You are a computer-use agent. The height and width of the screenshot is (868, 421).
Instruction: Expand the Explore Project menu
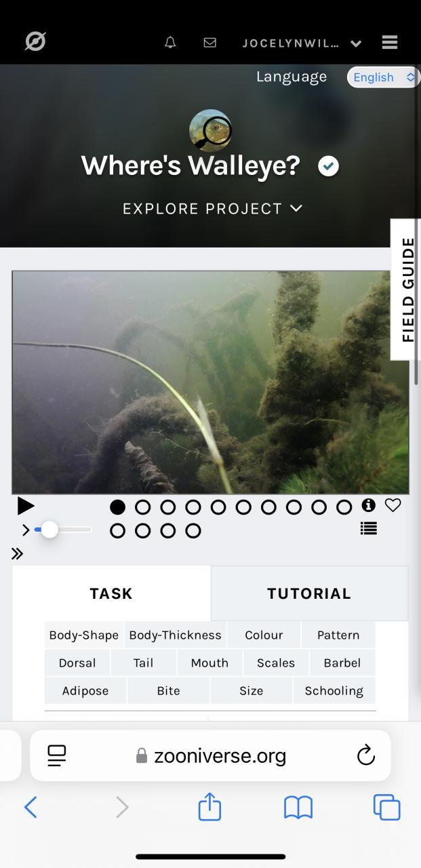click(212, 208)
